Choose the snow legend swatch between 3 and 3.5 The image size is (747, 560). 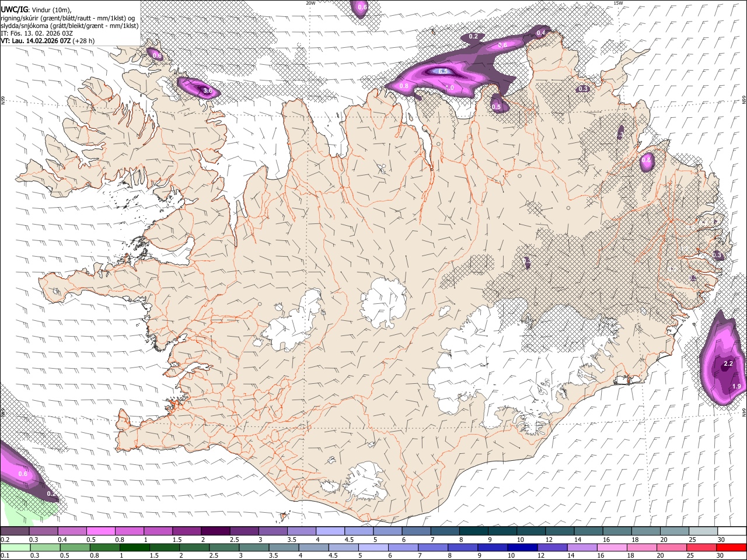tap(273, 531)
